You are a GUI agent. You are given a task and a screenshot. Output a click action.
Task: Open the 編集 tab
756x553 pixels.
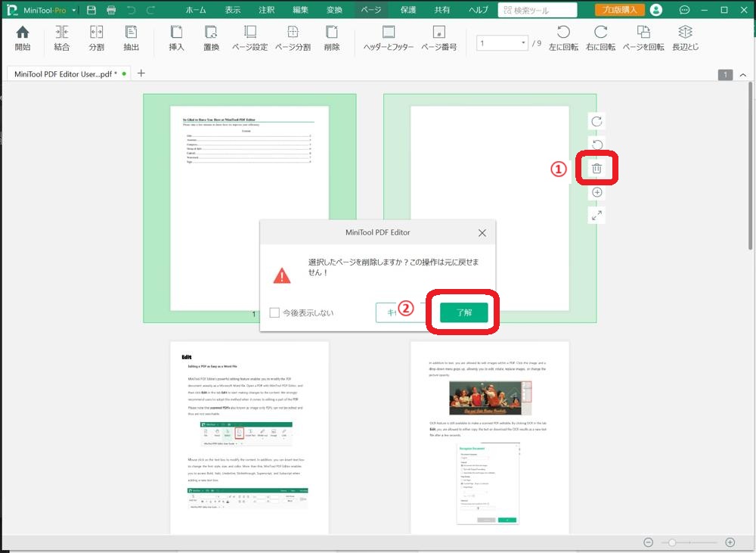pyautogui.click(x=300, y=10)
